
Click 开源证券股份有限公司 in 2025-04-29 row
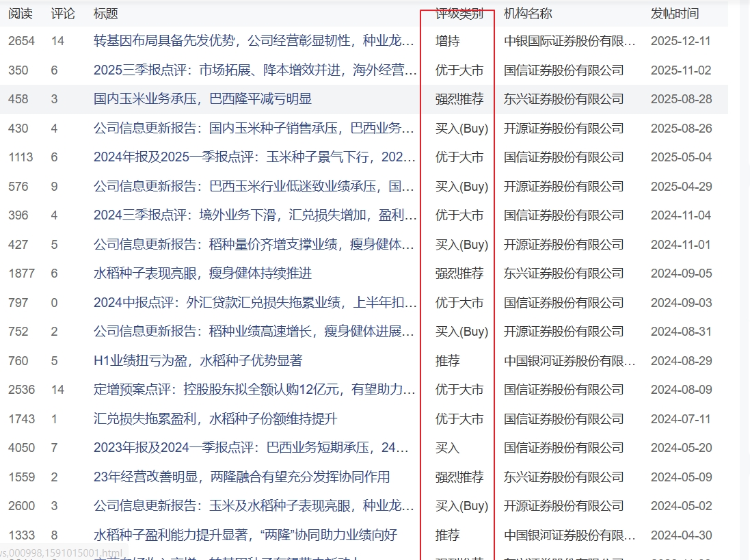[563, 187]
